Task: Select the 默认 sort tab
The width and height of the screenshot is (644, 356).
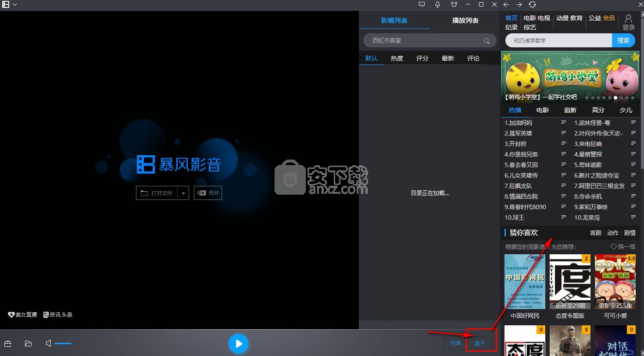Action: [372, 58]
